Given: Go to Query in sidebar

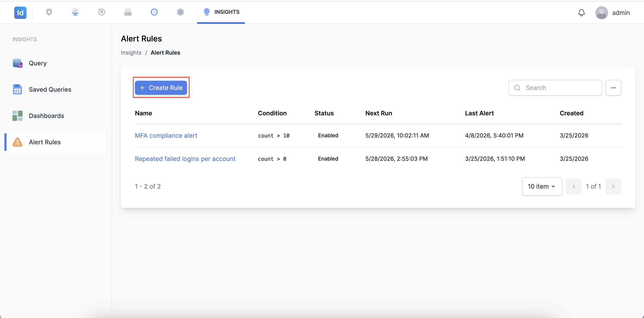Looking at the screenshot, I should click(55, 63).
